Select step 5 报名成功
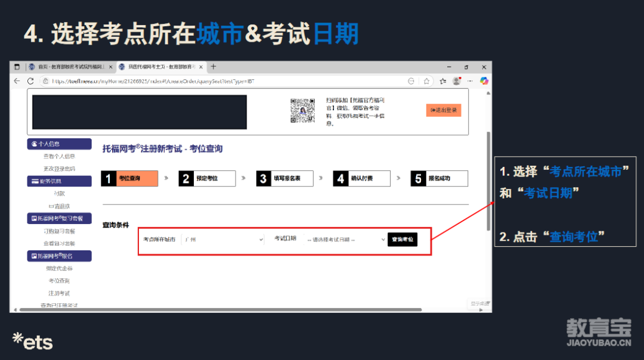The image size is (644, 360). 439,179
